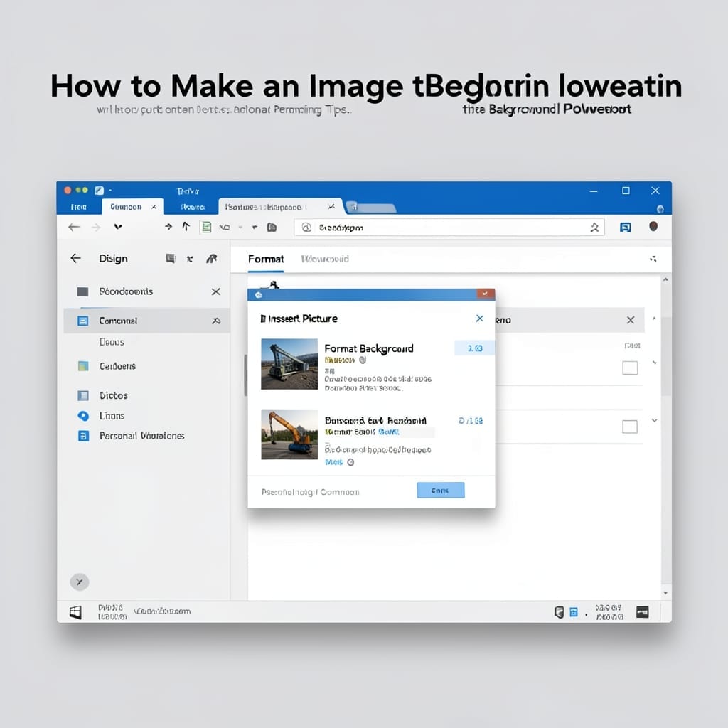728x728 pixels.
Task: Select the grey machine thumbnail in Insert Picture
Action: tap(289, 363)
